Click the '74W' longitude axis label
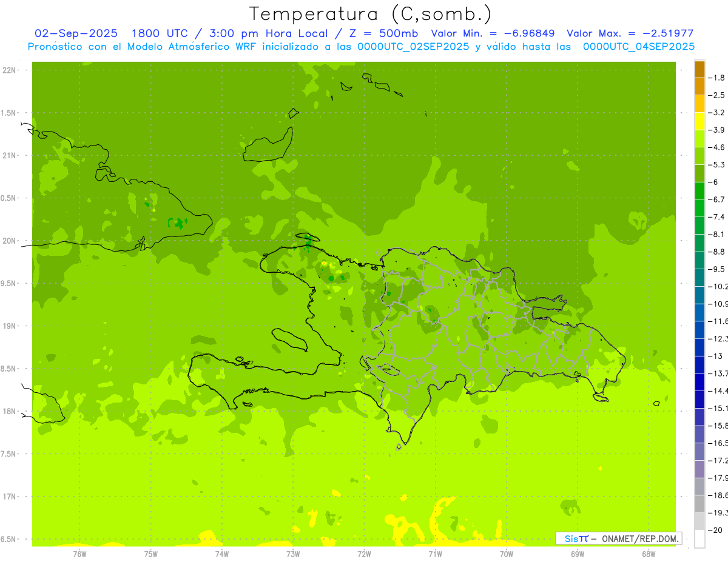The width and height of the screenshot is (728, 562). [222, 554]
